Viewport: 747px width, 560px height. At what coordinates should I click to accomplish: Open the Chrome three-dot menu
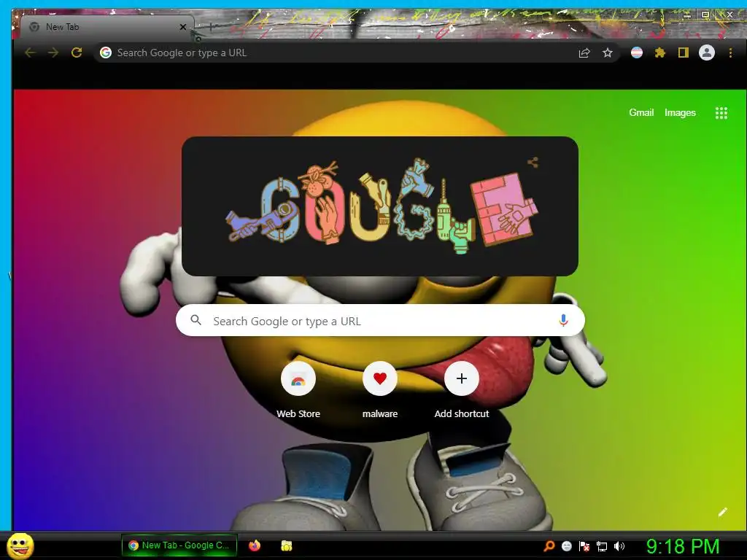click(730, 52)
